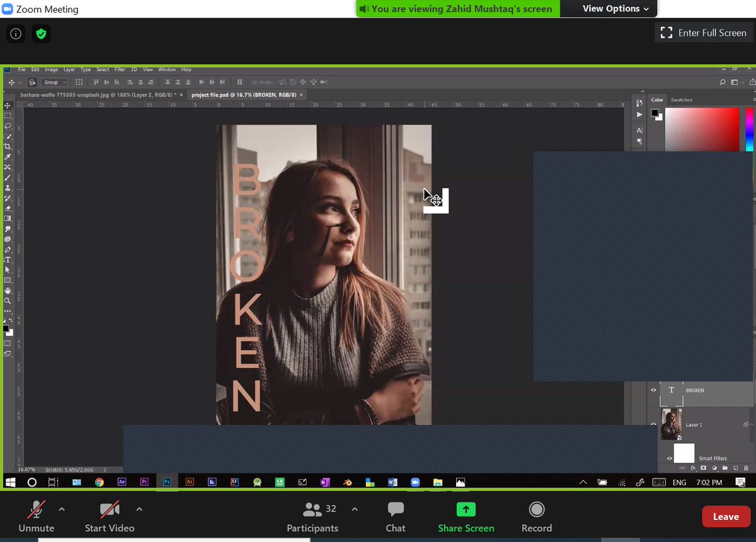
Task: Open the language ENG selector
Action: pos(679,482)
